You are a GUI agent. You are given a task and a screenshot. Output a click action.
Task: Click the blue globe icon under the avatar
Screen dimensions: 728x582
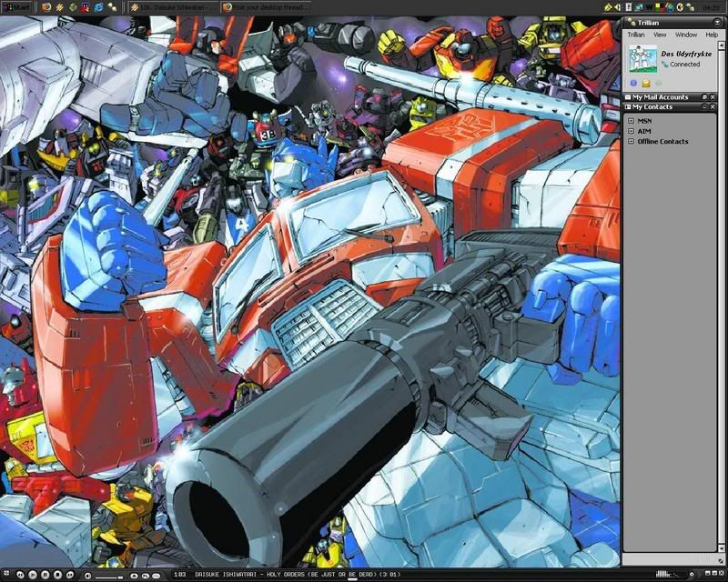tap(632, 83)
